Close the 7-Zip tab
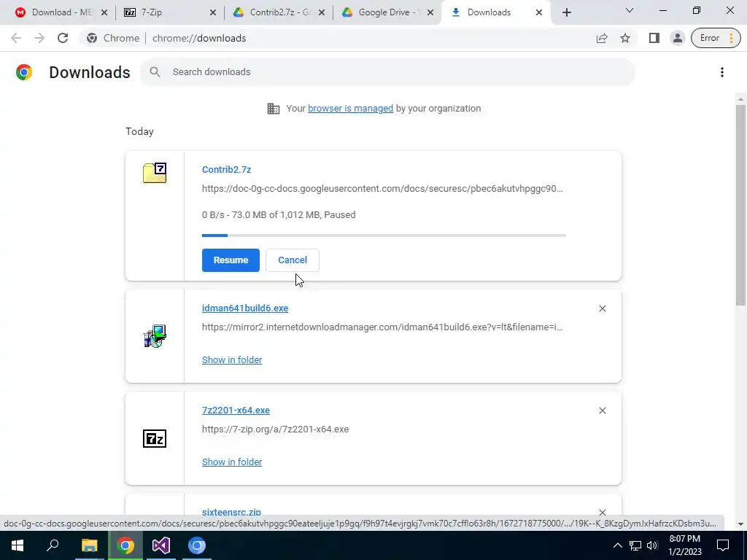Screen dimensions: 747x560 [x=213, y=12]
